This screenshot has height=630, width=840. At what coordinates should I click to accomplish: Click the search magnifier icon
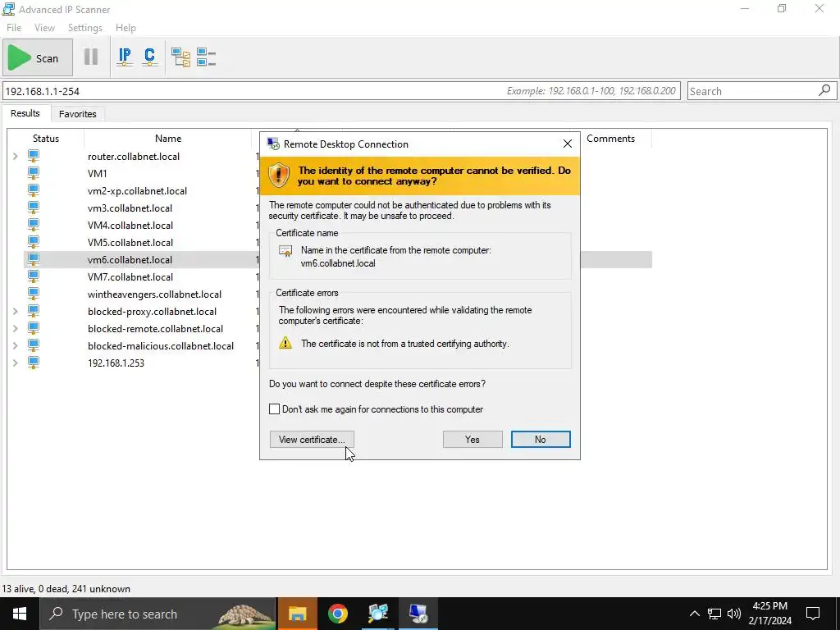(x=825, y=90)
